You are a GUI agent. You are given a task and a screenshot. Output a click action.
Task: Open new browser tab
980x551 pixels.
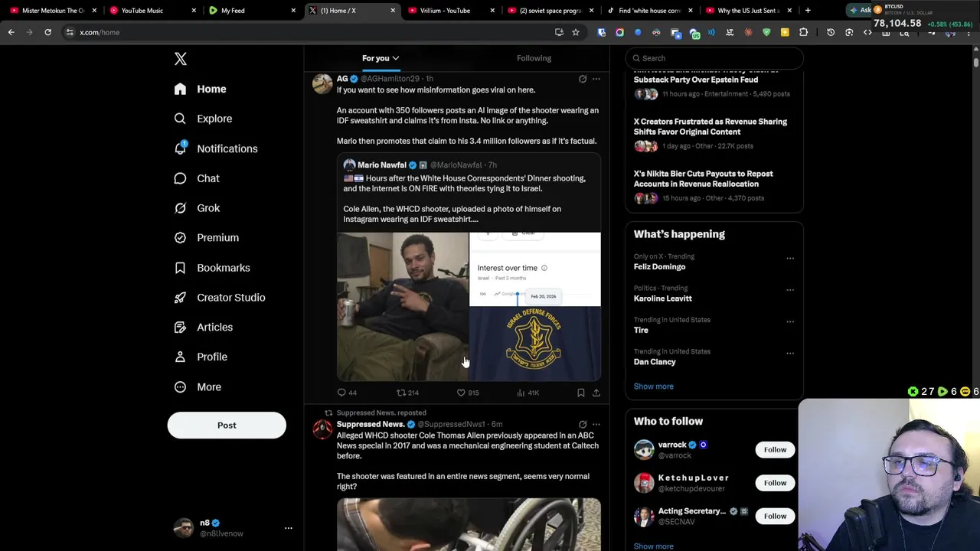pos(808,11)
